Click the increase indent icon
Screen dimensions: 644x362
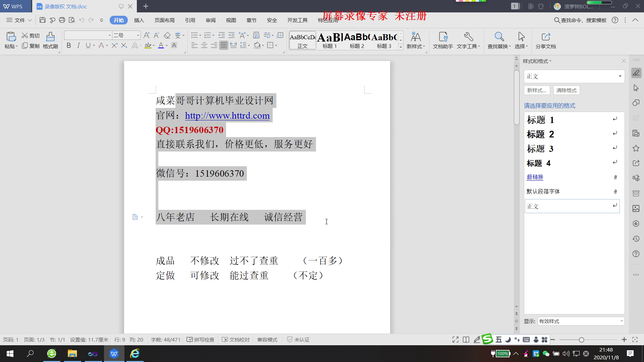pyautogui.click(x=231, y=35)
